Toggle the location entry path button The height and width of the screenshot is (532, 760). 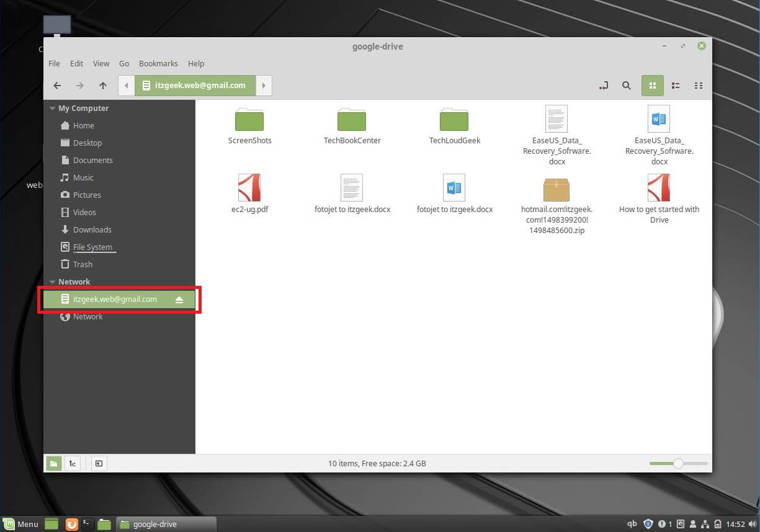[x=603, y=86]
